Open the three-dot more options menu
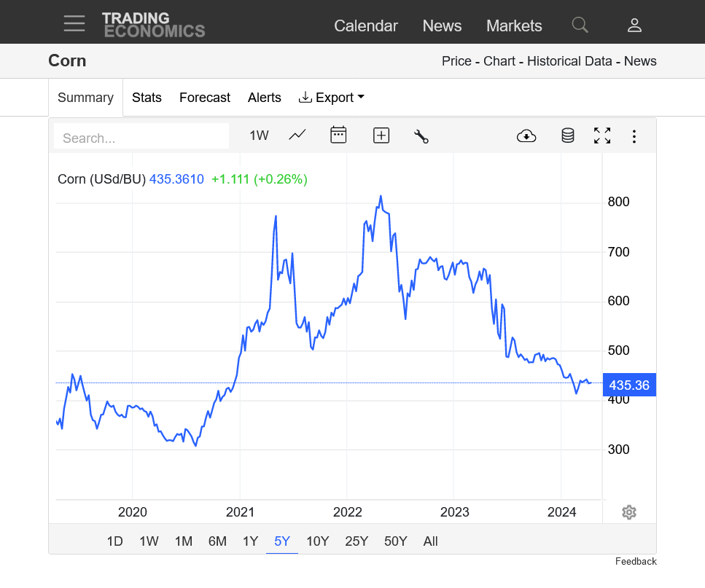 pyautogui.click(x=634, y=136)
